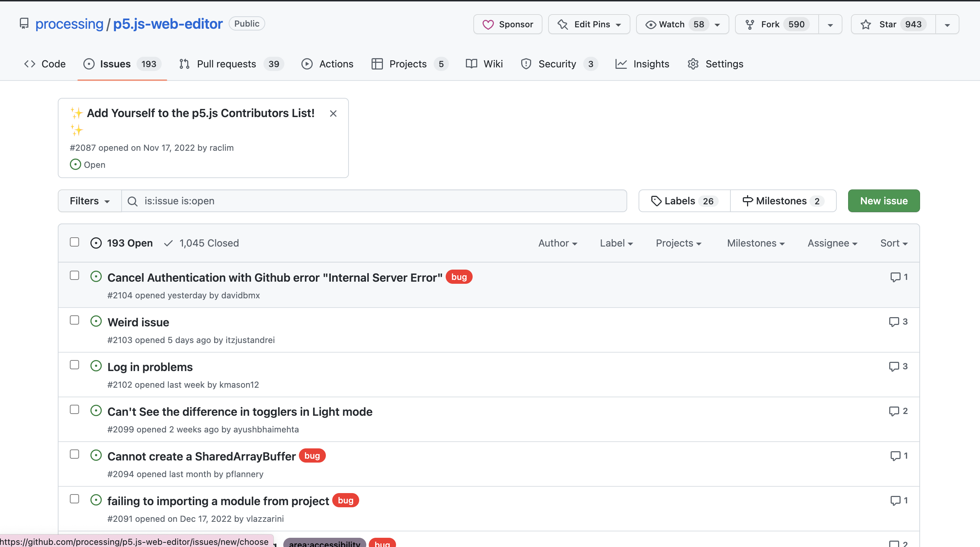Expand the Author filter
980x547 pixels.
pyautogui.click(x=558, y=243)
